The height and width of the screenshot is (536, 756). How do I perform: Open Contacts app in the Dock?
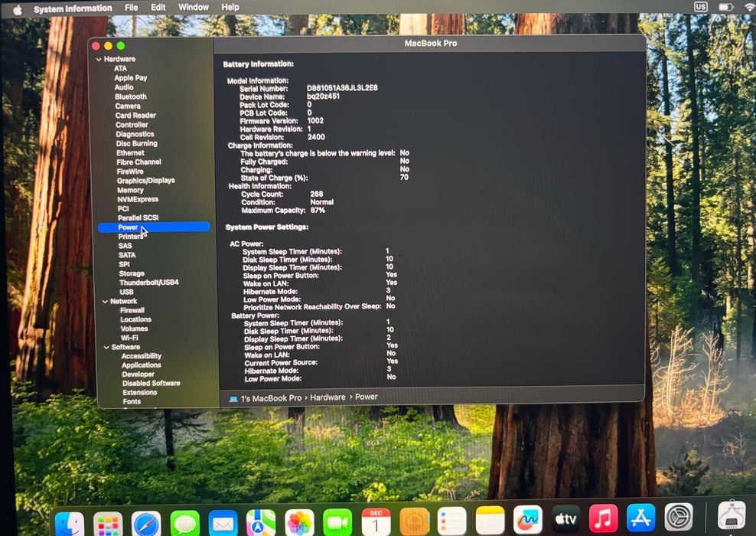tap(414, 521)
